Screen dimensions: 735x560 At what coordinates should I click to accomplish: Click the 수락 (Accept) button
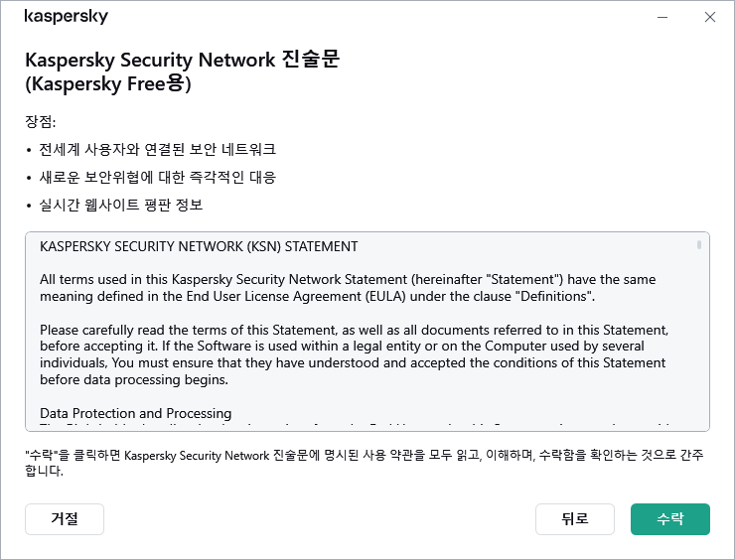(x=669, y=518)
